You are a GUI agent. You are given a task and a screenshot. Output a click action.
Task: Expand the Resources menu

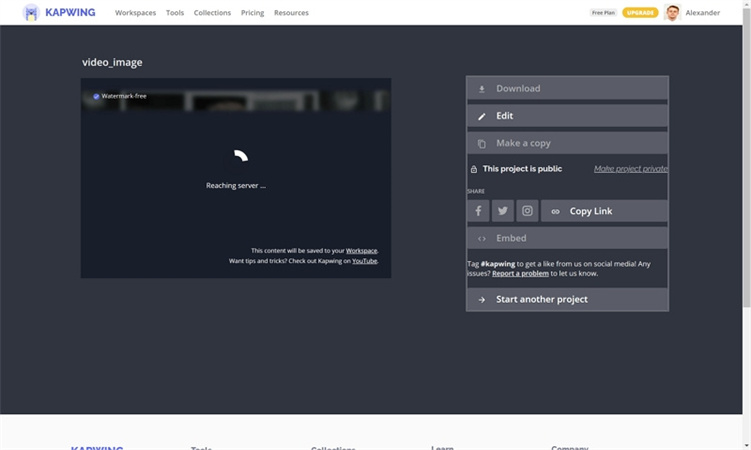[x=291, y=13]
